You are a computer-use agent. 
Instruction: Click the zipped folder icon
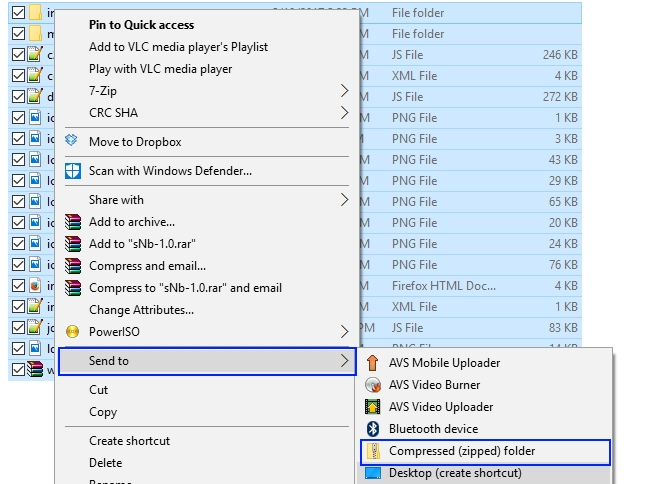tap(374, 451)
